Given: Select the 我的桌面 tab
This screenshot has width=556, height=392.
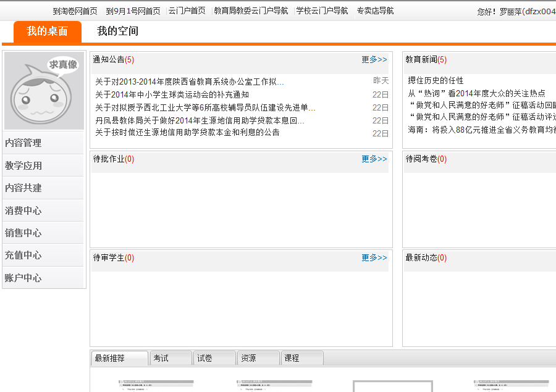Looking at the screenshot, I should 47,31.
